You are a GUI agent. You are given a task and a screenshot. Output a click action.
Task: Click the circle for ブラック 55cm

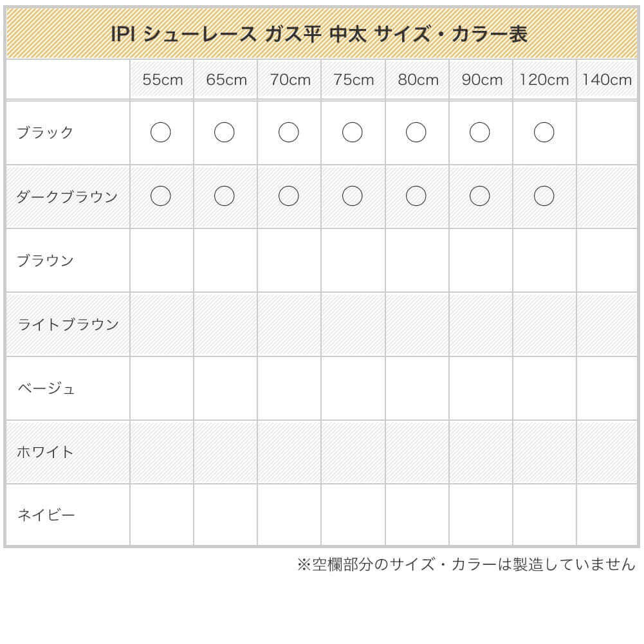click(x=160, y=133)
